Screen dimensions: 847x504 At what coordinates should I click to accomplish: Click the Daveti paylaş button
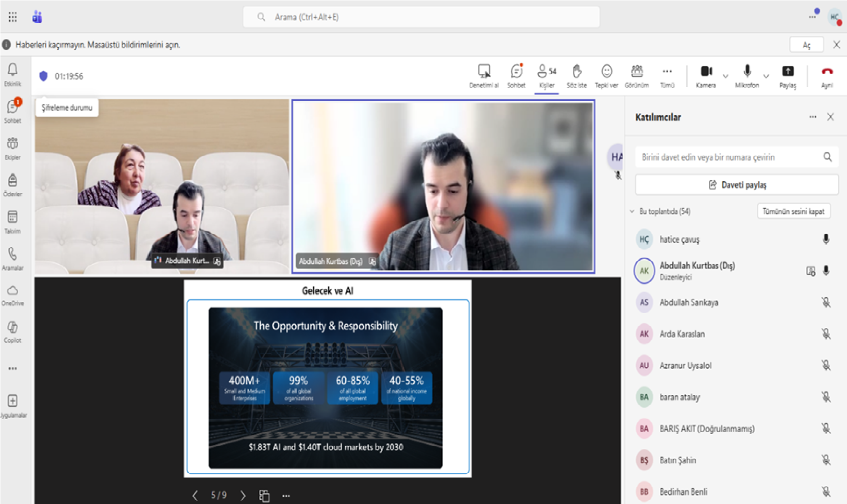click(x=737, y=185)
